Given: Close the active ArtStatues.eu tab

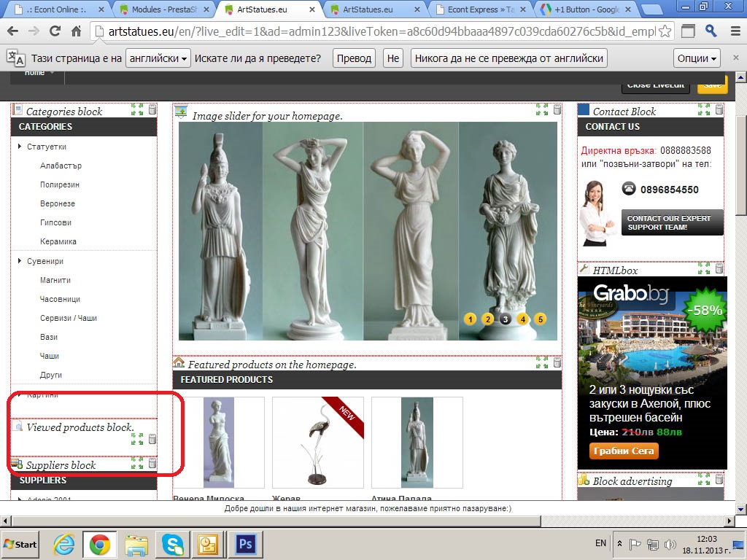Looking at the screenshot, I should coord(312,9).
